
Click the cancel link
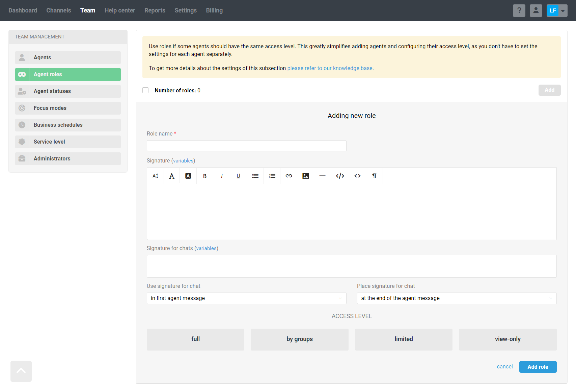(505, 367)
